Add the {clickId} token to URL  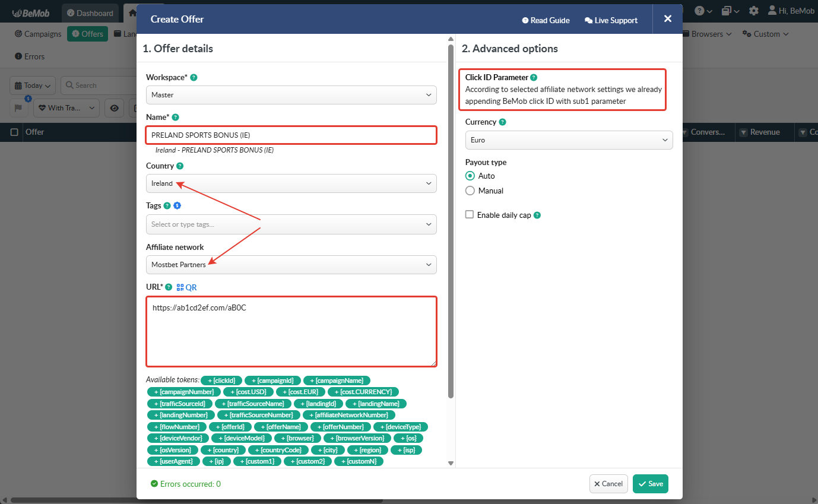(221, 381)
